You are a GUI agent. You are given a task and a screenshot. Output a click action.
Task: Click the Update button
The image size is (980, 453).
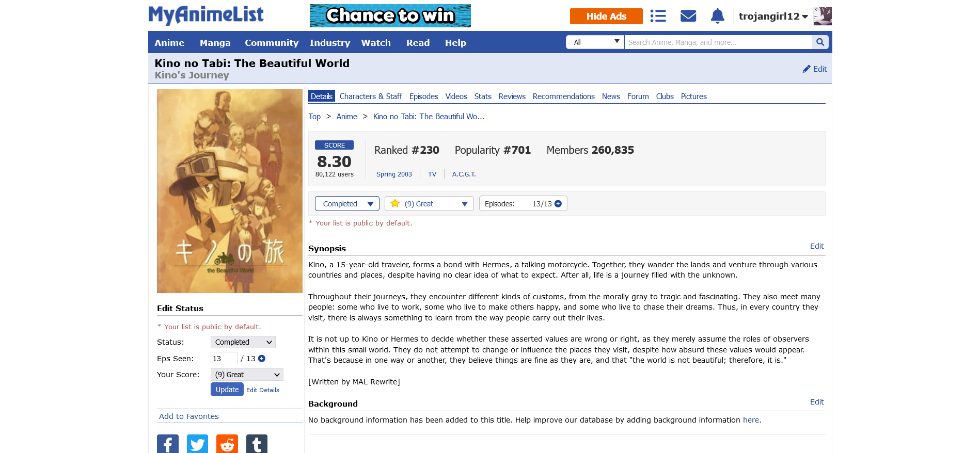(x=227, y=390)
